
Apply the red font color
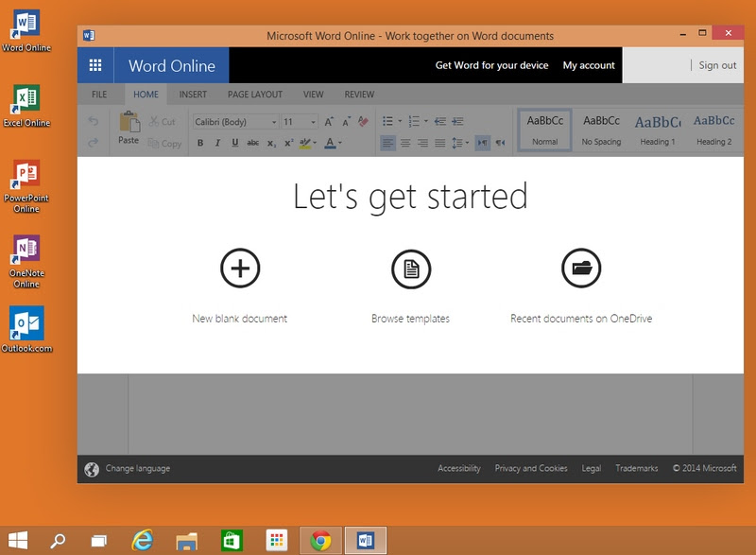[x=330, y=143]
